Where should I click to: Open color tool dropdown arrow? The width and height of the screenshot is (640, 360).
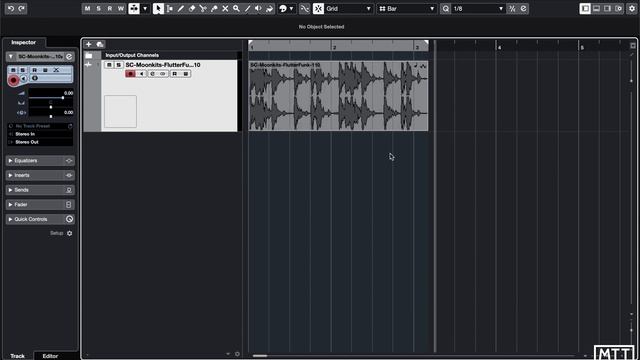[x=291, y=9]
